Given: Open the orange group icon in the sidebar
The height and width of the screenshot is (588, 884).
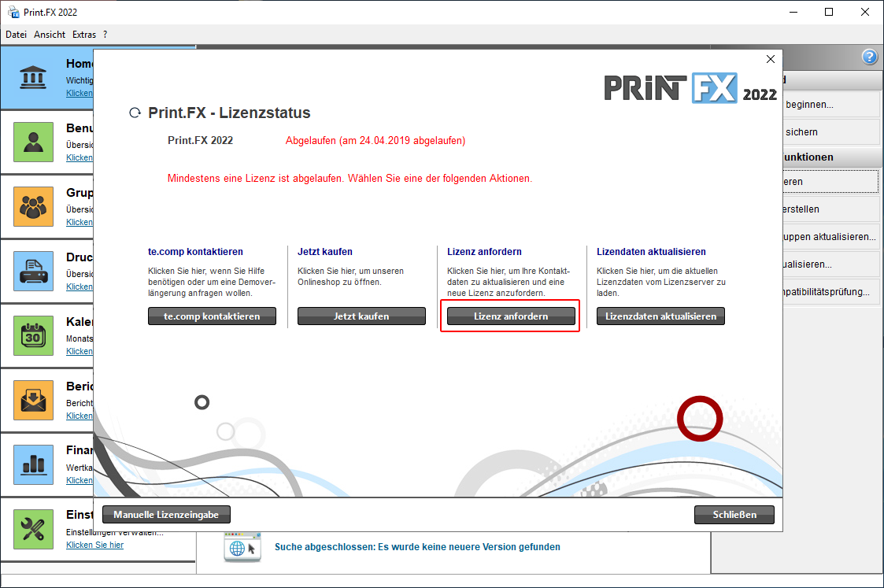Looking at the screenshot, I should click(x=33, y=207).
